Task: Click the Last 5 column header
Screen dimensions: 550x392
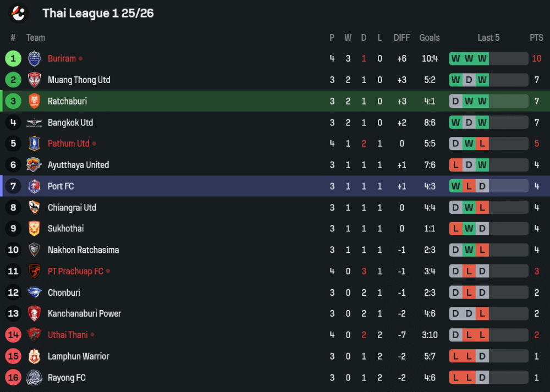Action: [x=488, y=38]
